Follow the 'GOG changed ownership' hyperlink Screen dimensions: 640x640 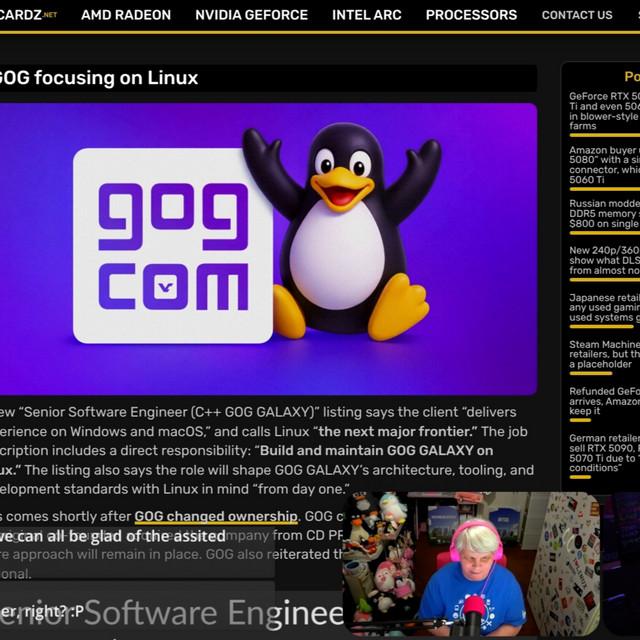point(216,516)
